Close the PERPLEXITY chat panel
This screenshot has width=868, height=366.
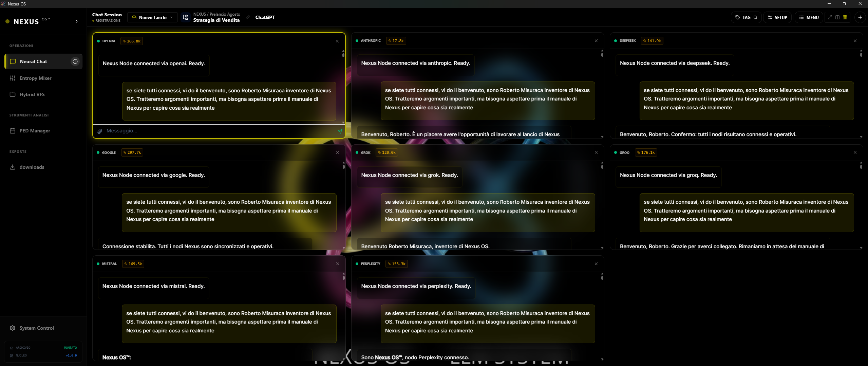[596, 264]
